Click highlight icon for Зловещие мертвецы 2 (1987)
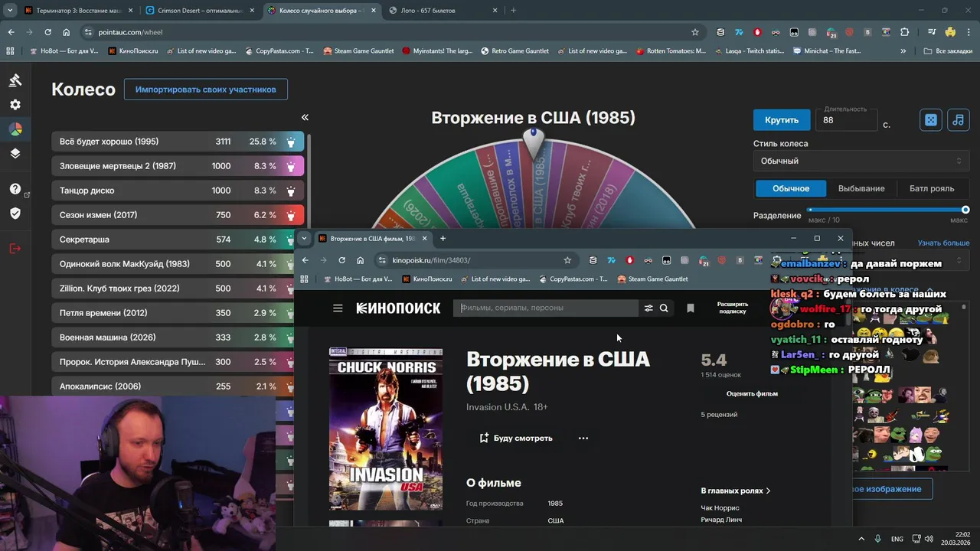The image size is (980, 551). click(x=291, y=166)
